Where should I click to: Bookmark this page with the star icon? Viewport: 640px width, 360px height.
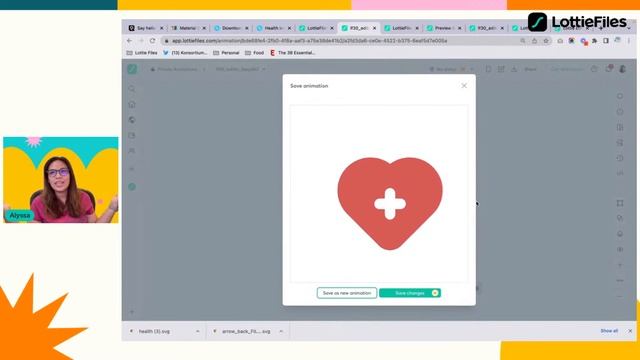pos(546,41)
